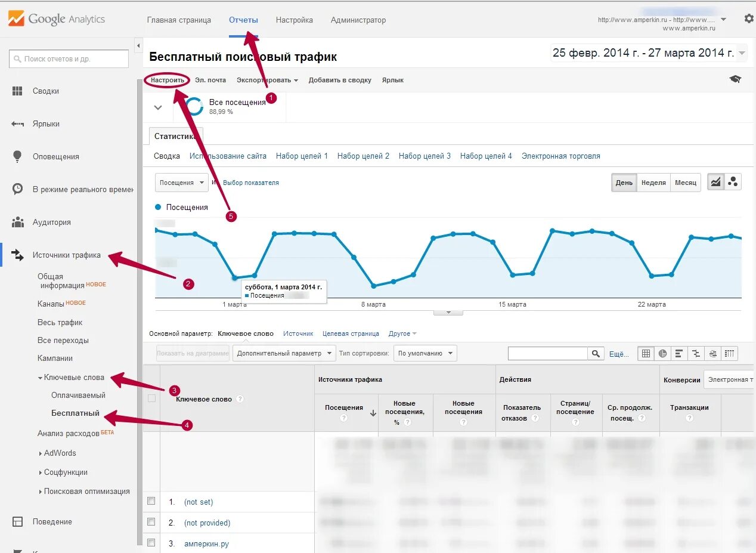Open the Весь трафик report
The width and height of the screenshot is (756, 553).
pyautogui.click(x=60, y=322)
